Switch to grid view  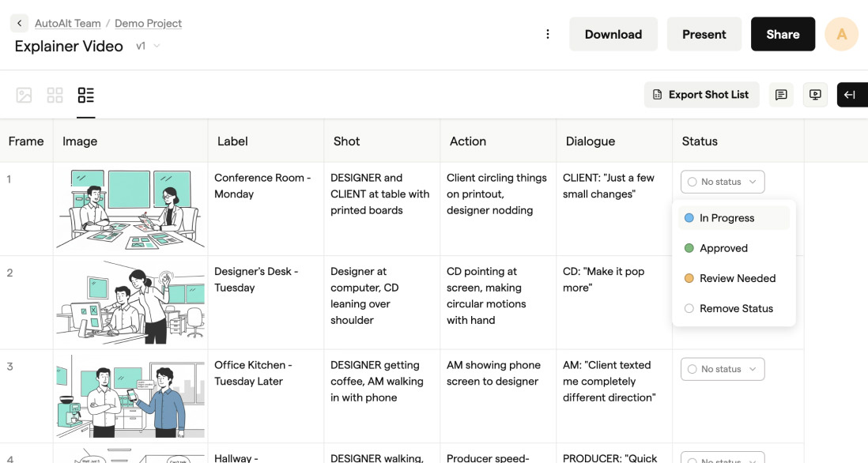(x=55, y=96)
